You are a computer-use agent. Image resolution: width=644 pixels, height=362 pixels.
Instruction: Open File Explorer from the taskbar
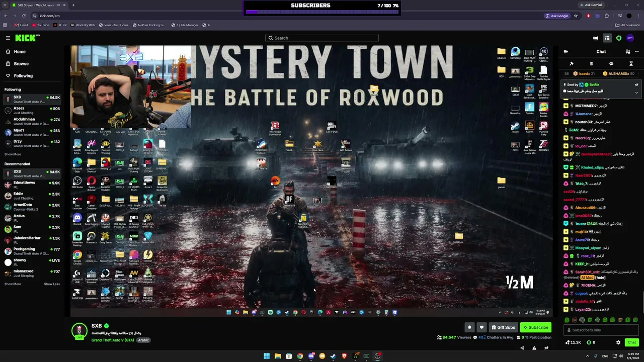point(278,356)
